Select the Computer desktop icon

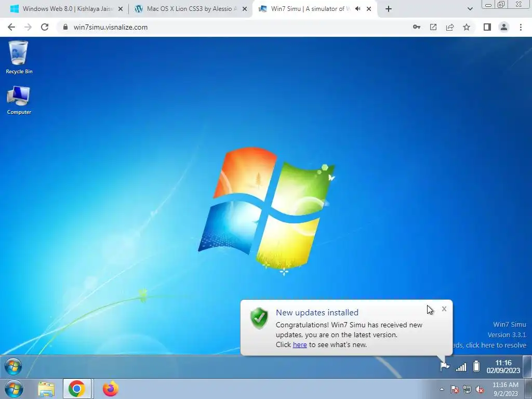click(19, 100)
